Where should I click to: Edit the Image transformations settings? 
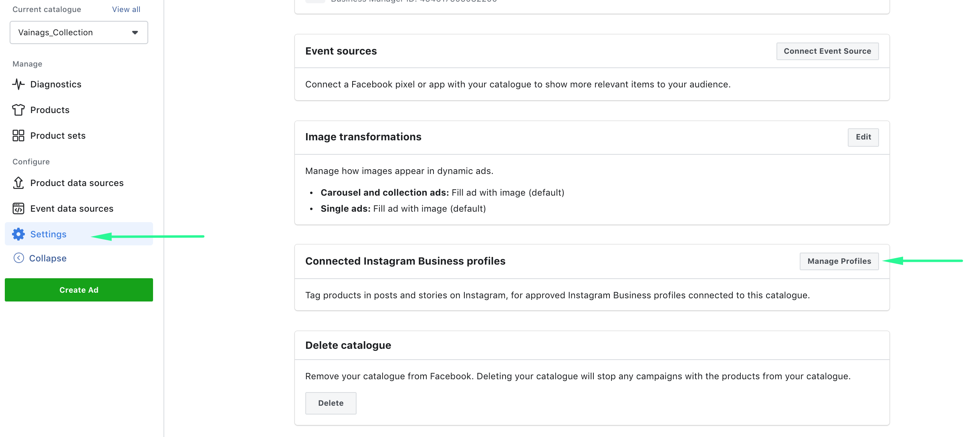[863, 137]
